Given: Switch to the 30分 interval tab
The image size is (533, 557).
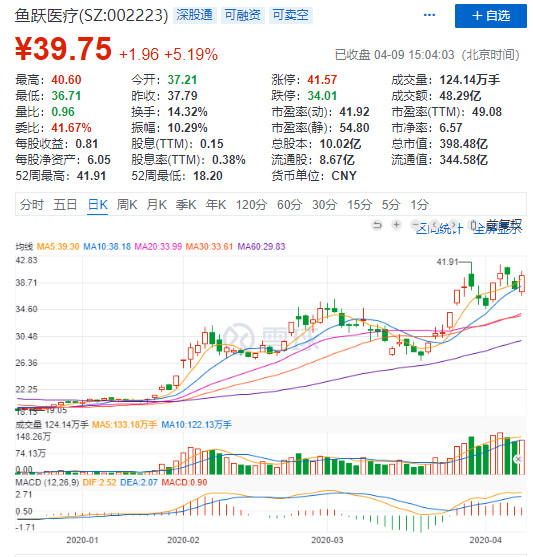Looking at the screenshot, I should (324, 205).
